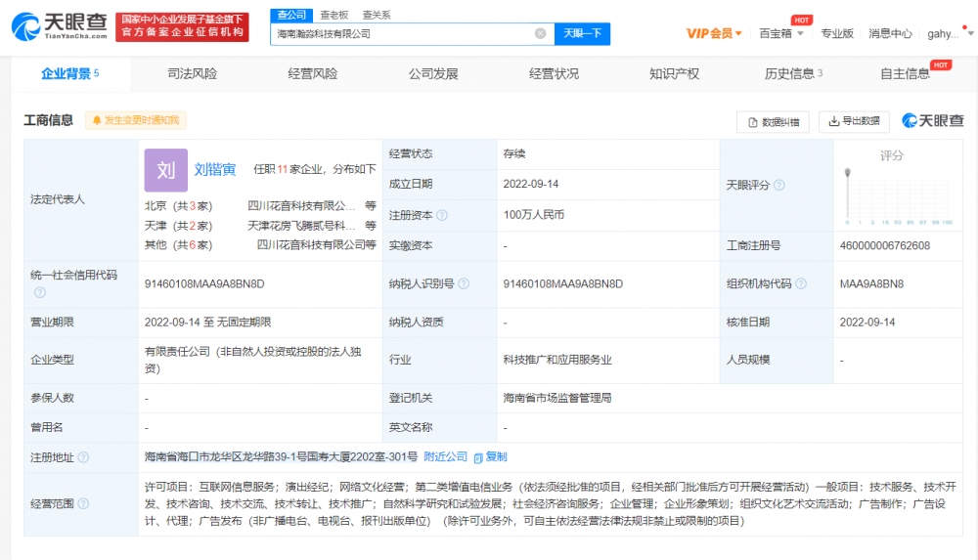Viewport: 978px width, 560px height.
Task: Switch to the 自主信息 tab
Action: pyautogui.click(x=905, y=73)
